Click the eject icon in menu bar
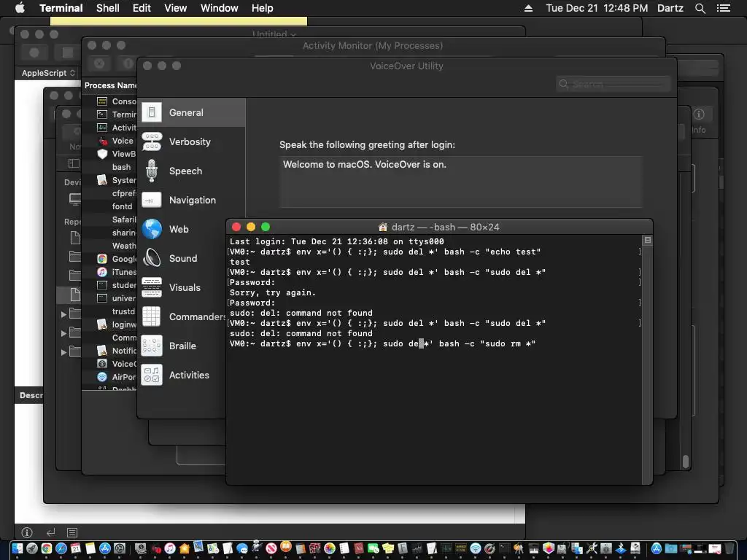This screenshot has height=560, width=747. (x=528, y=8)
